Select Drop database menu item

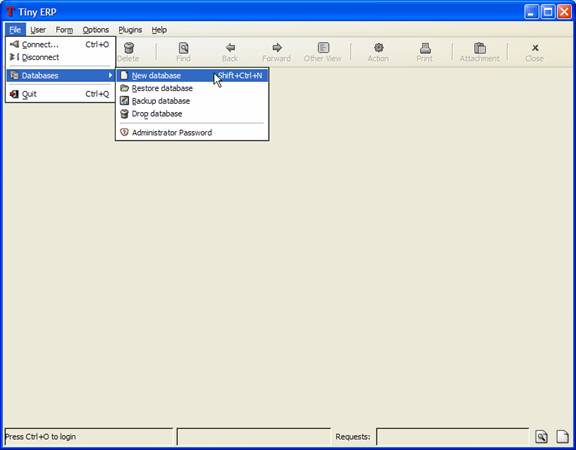(x=192, y=114)
